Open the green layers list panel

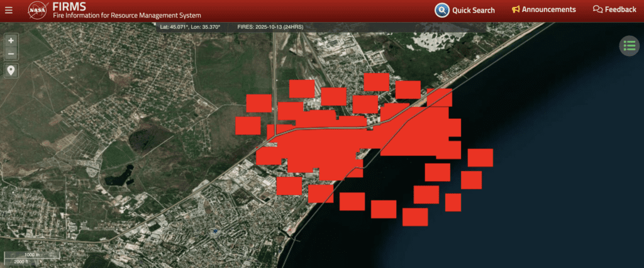click(x=629, y=46)
